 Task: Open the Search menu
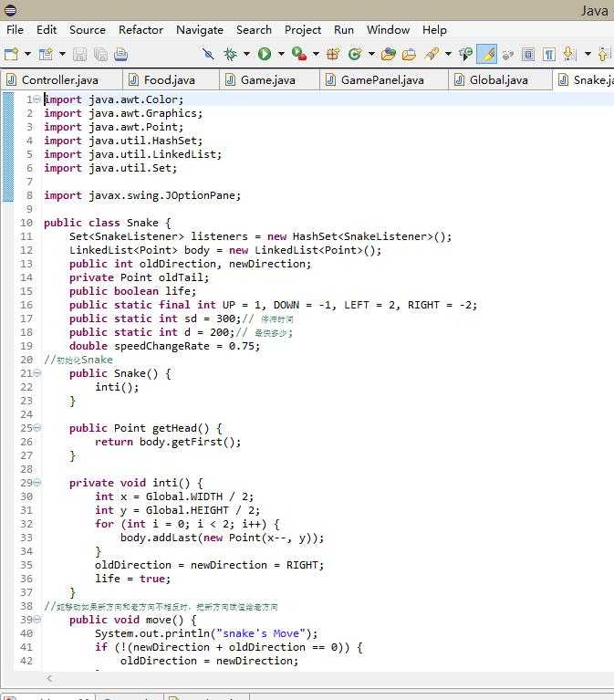254,30
